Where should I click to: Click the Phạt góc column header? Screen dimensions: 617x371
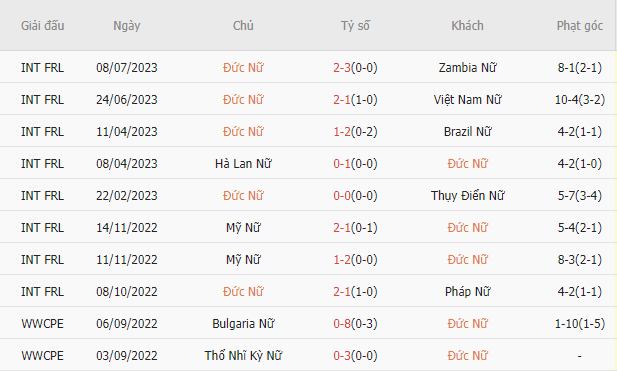click(580, 26)
